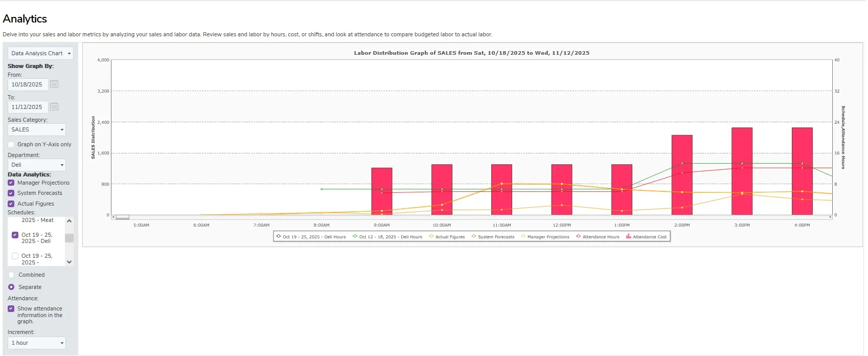Click chart scrollbar left arrow

pos(113,217)
